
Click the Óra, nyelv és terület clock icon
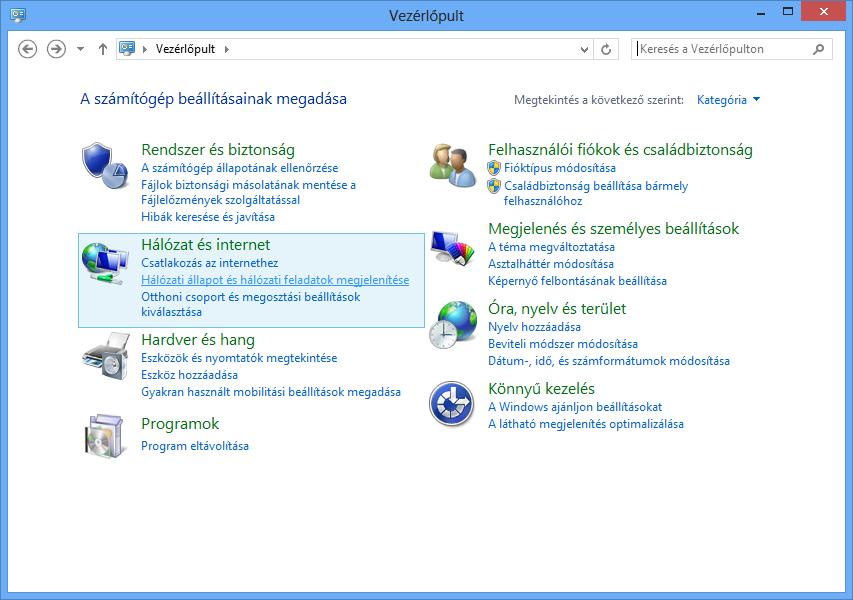coord(453,325)
